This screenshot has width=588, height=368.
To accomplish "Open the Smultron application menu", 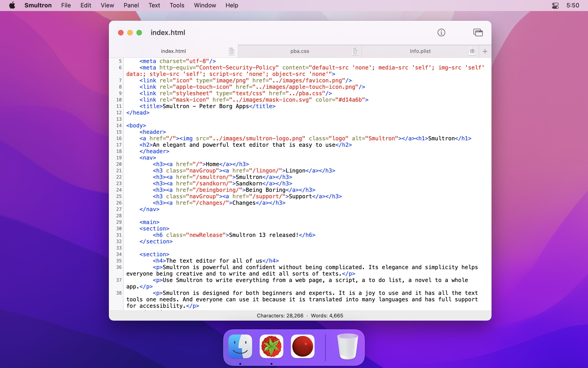I will (x=38, y=5).
